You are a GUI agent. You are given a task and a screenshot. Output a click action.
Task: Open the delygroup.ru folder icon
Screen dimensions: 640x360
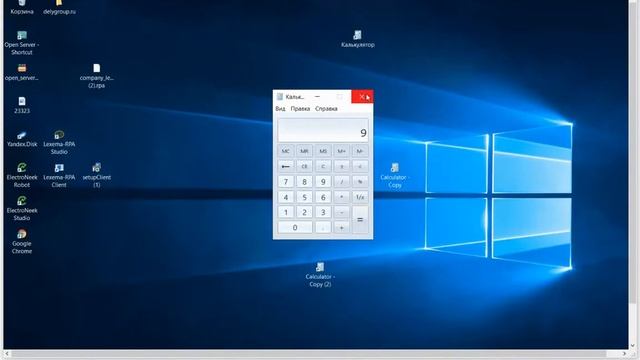[x=59, y=7]
